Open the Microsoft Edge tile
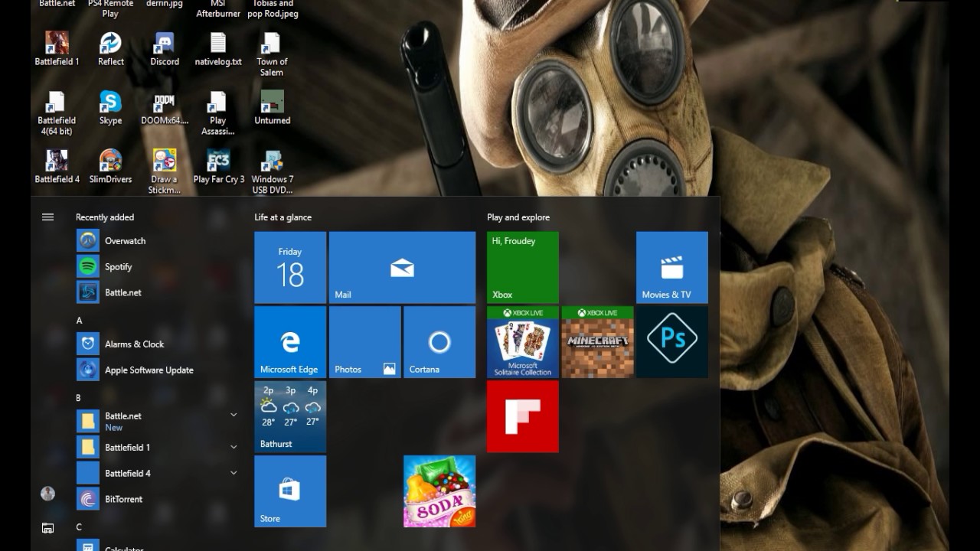The height and width of the screenshot is (551, 980). [290, 342]
